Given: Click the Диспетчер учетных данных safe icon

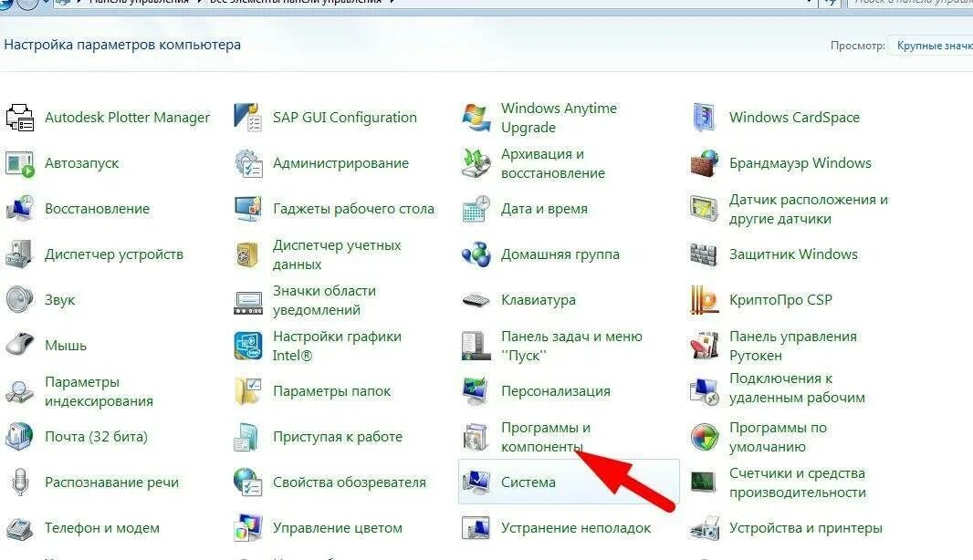Looking at the screenshot, I should click(248, 254).
